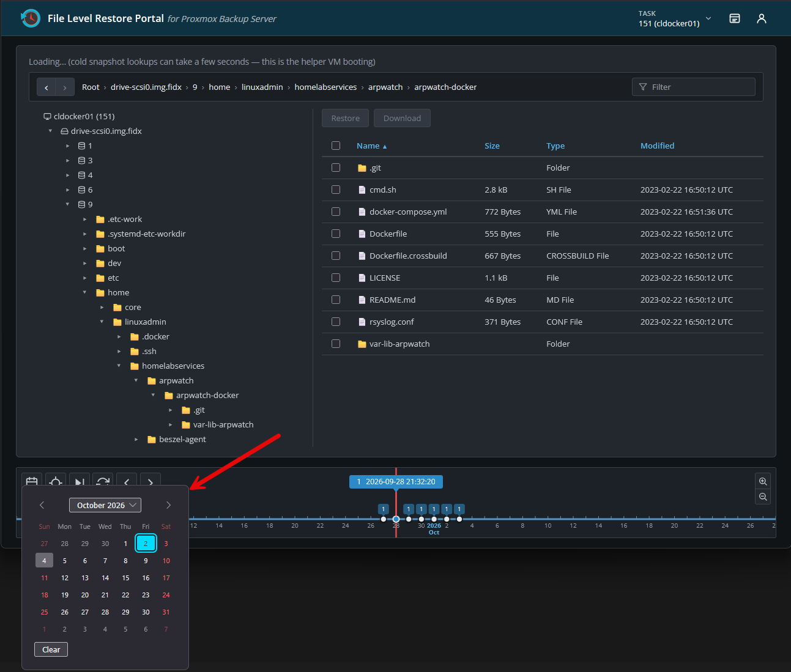
Task: Open the TASK 151 (cldocker01) dropdown
Action: pos(675,19)
